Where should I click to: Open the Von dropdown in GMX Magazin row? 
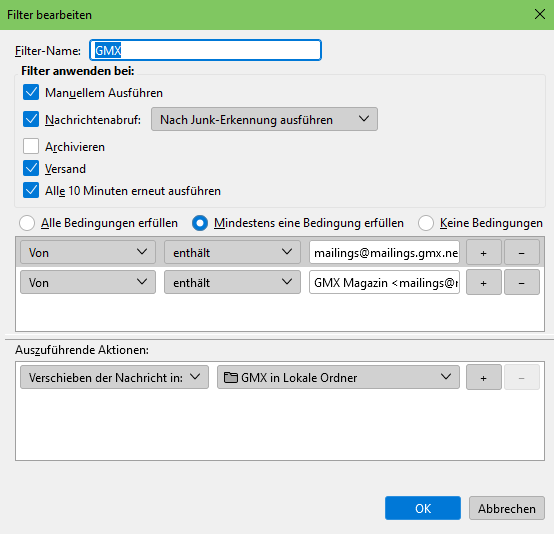[88, 282]
